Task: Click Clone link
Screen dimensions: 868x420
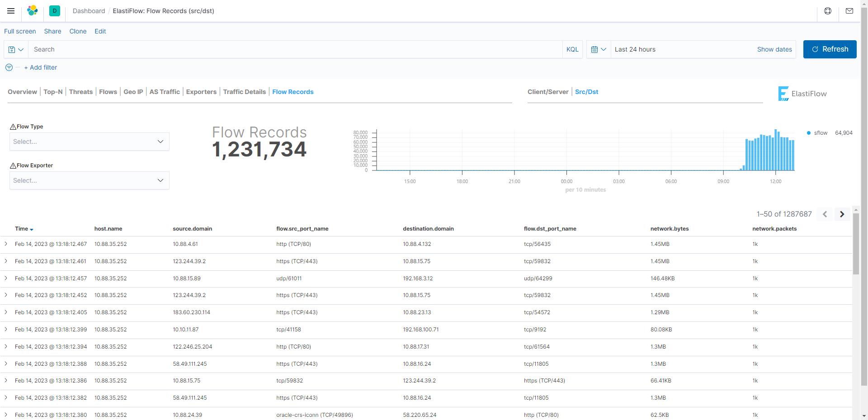Action: tap(78, 31)
